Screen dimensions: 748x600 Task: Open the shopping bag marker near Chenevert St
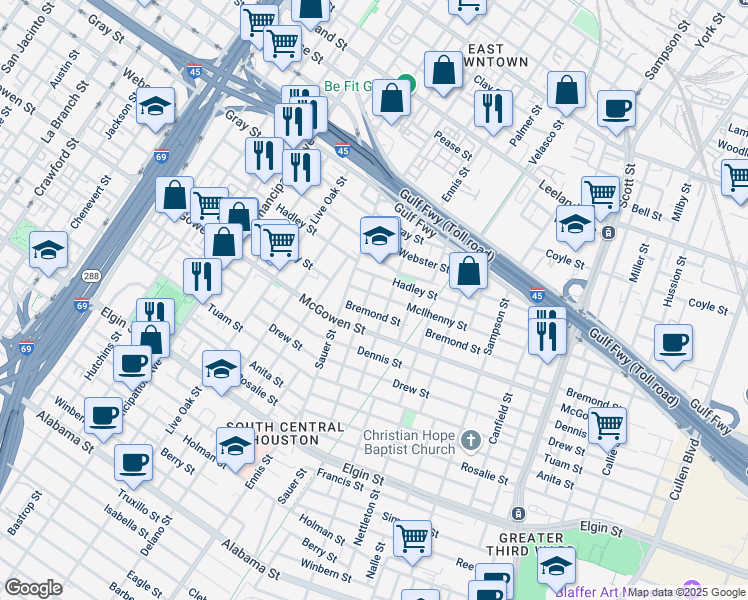[x=175, y=198]
